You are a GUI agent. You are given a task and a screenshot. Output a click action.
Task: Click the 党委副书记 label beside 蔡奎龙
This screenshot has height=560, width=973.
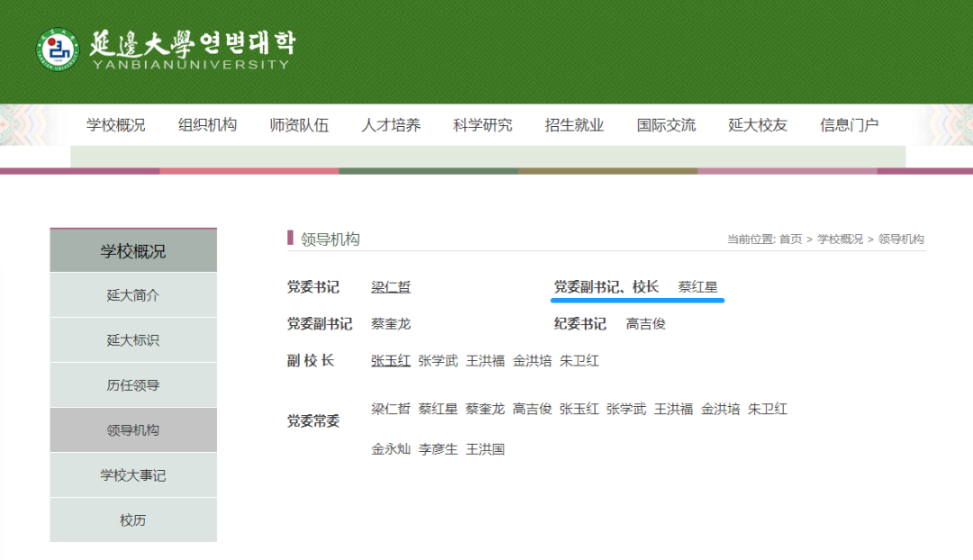pos(320,324)
